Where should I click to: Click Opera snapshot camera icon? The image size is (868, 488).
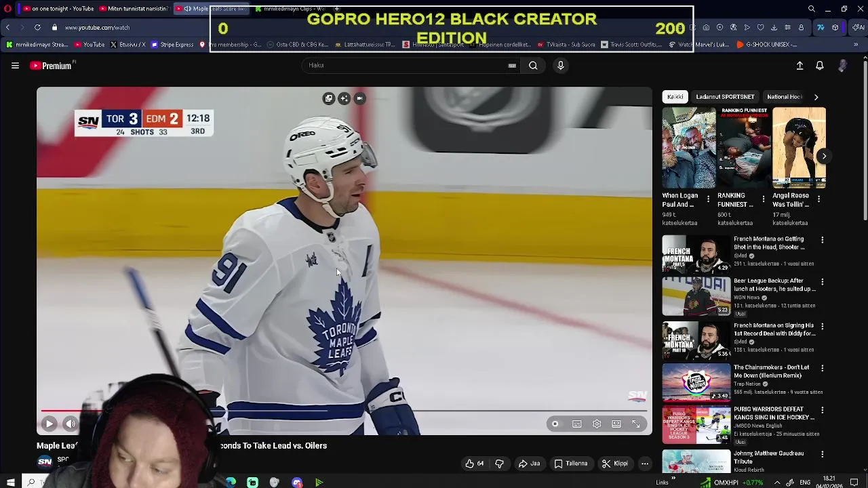tap(706, 28)
